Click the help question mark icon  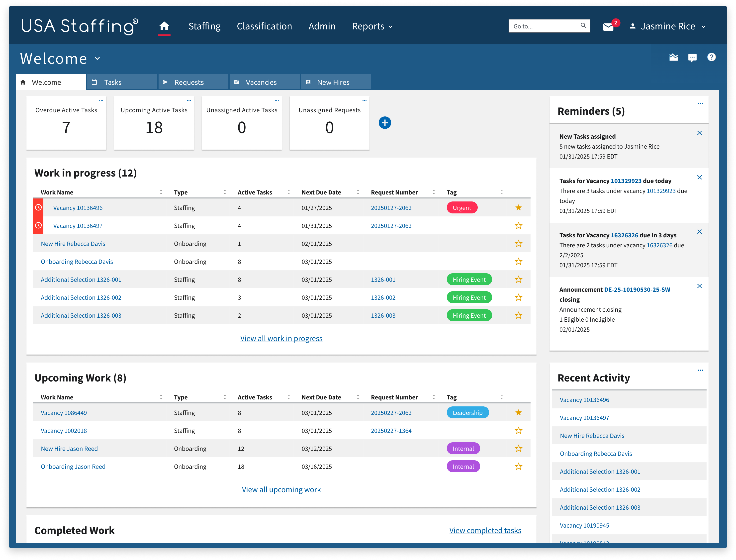[x=712, y=57]
